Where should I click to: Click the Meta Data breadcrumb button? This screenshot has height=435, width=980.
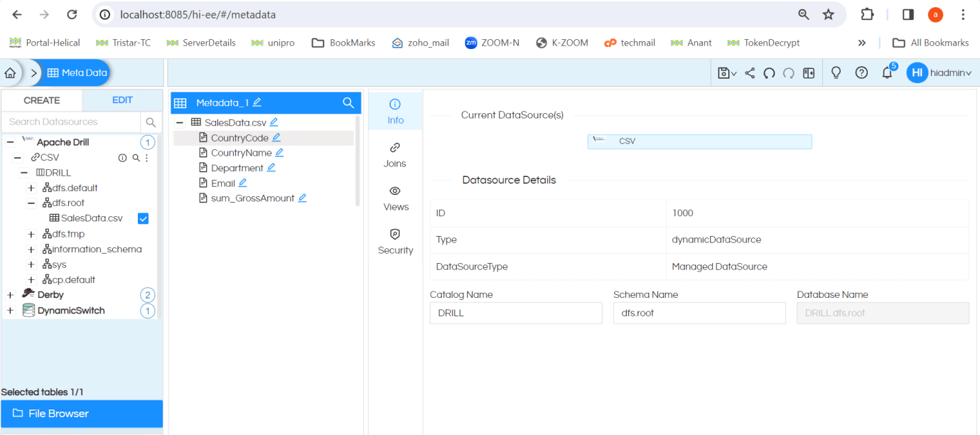click(x=77, y=72)
